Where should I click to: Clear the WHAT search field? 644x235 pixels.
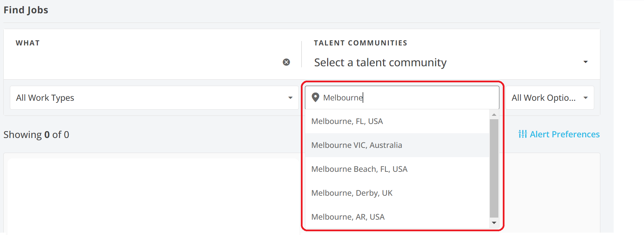pos(286,62)
